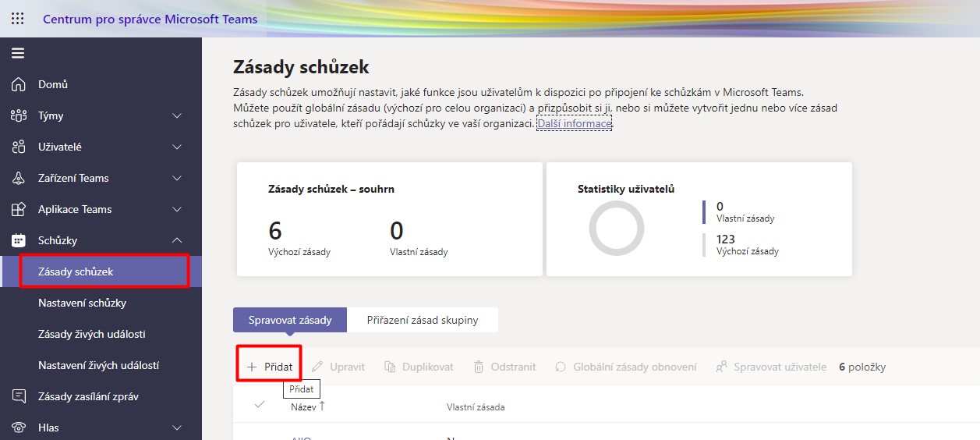Click the trash icon next to Odstranit
980x440 pixels.
point(479,367)
